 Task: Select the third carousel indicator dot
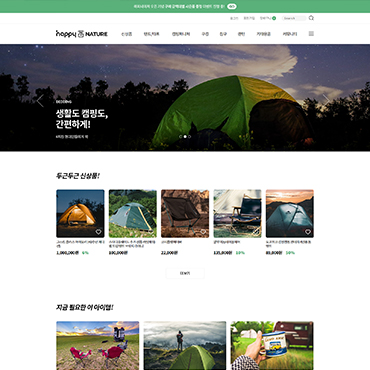pyautogui.click(x=189, y=136)
